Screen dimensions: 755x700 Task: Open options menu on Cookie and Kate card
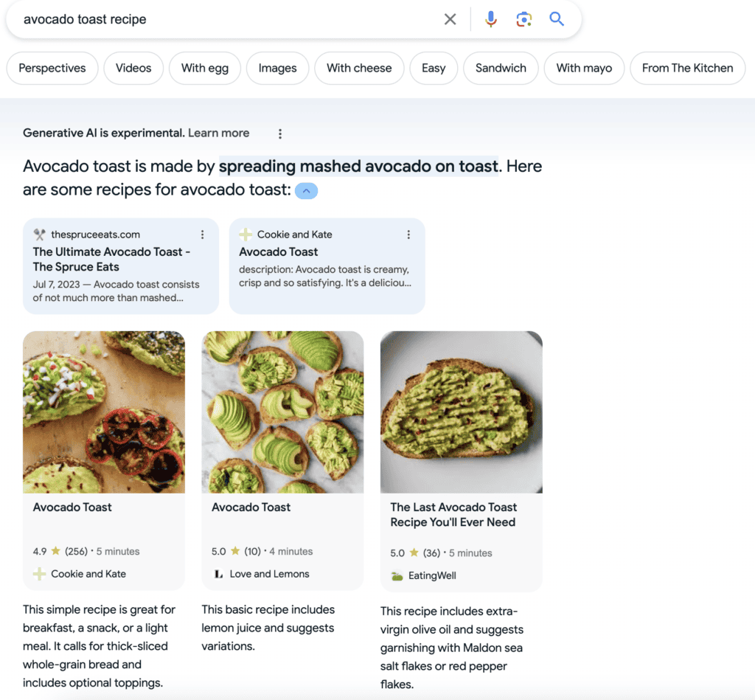click(x=408, y=234)
